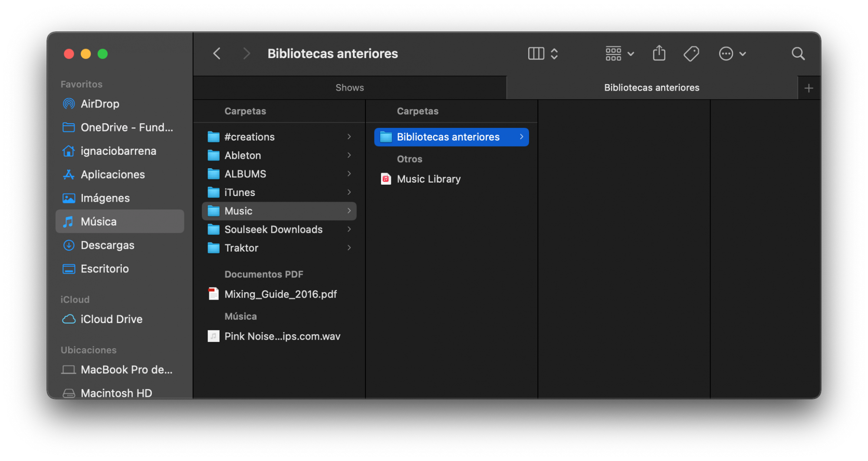Open AirDrop in the sidebar
Screen dimensions: 868x461
tap(100, 104)
